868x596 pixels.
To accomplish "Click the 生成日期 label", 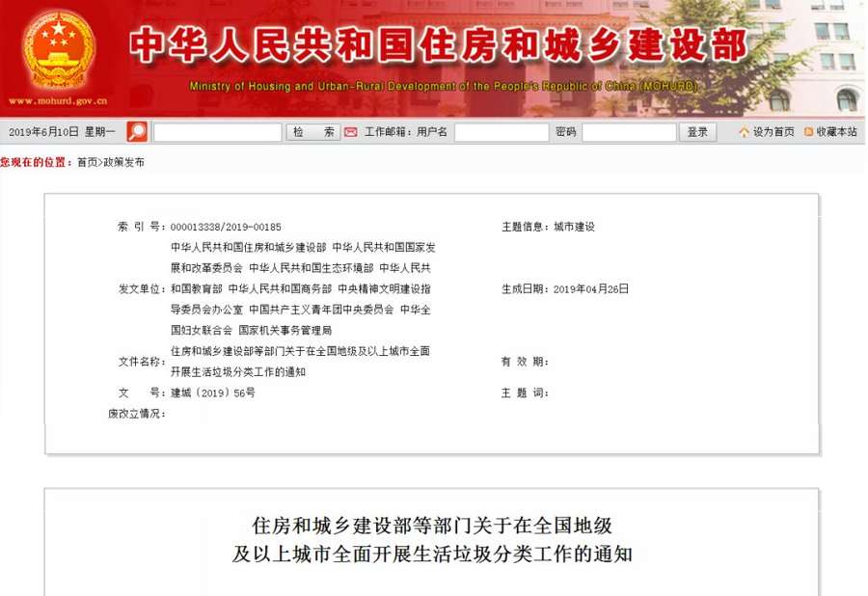I will [x=525, y=289].
